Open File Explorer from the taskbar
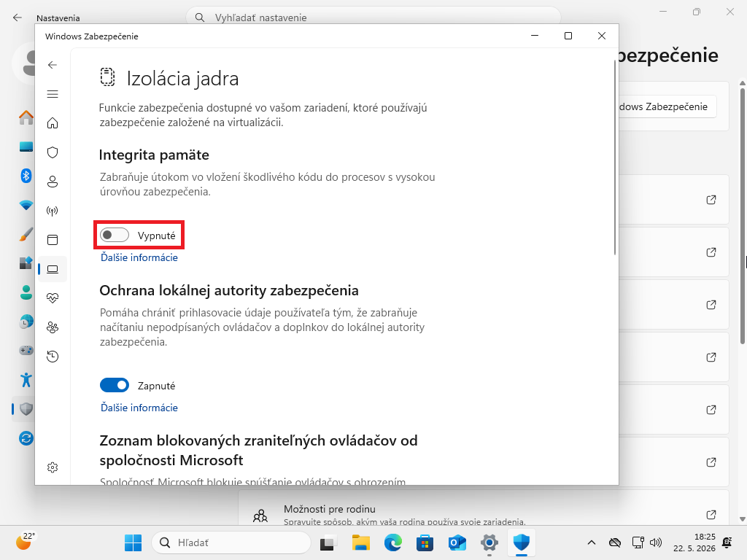The image size is (747, 560). [360, 542]
